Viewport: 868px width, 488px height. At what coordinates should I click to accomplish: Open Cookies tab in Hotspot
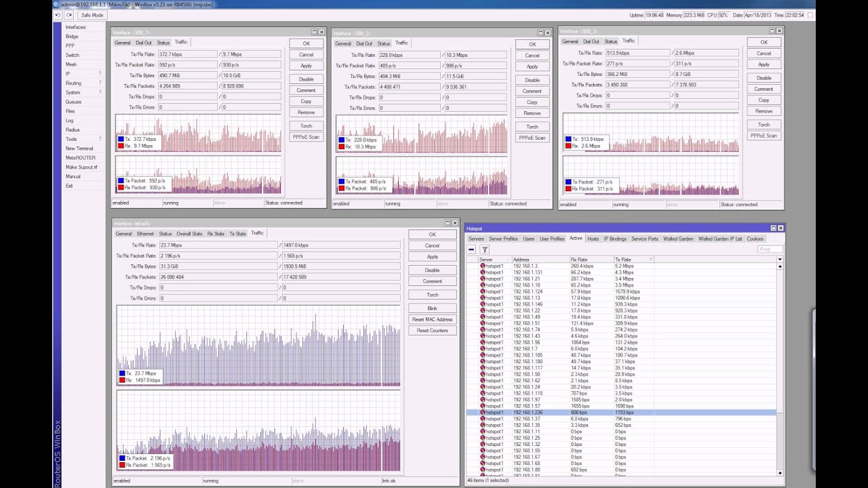(x=755, y=239)
